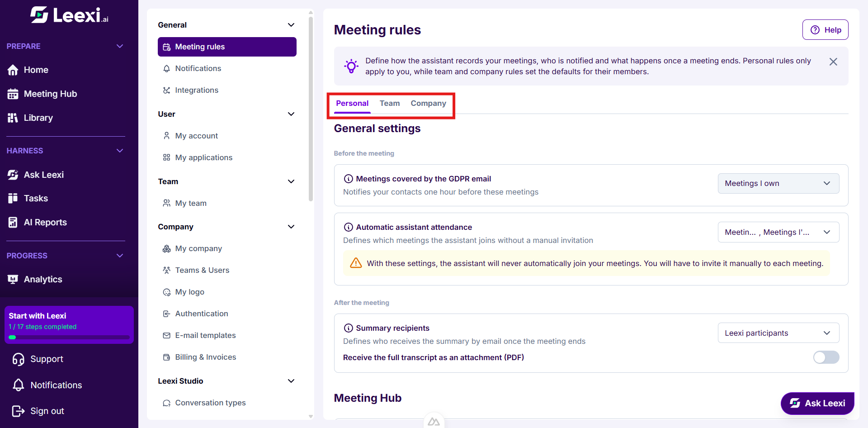The width and height of the screenshot is (868, 428).
Task: Collapse the Team settings group
Action: [x=291, y=181]
